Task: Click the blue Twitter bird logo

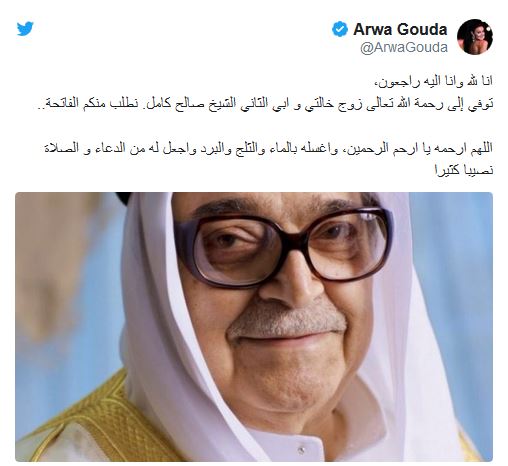Action: (x=25, y=29)
